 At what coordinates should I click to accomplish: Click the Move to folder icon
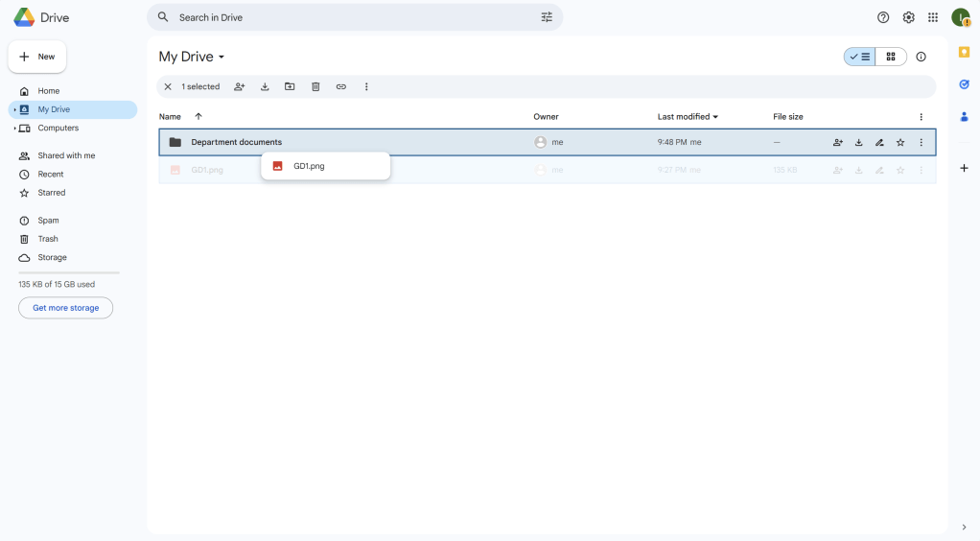(x=290, y=86)
